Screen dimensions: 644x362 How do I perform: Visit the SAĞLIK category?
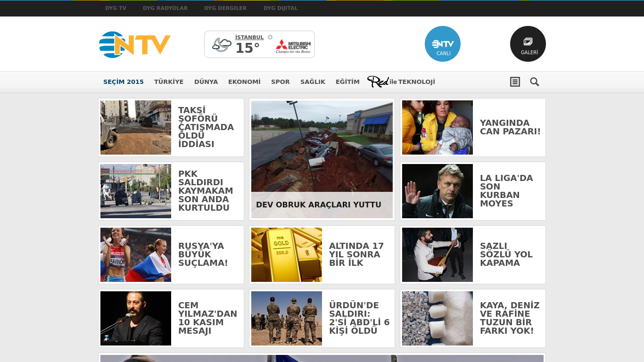(313, 82)
